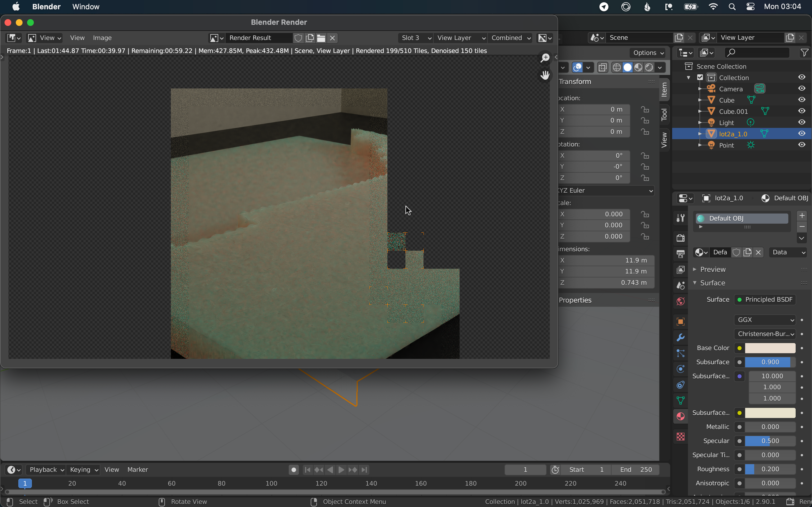Expand the Preview panel in material properties
812x507 pixels.
(x=713, y=269)
